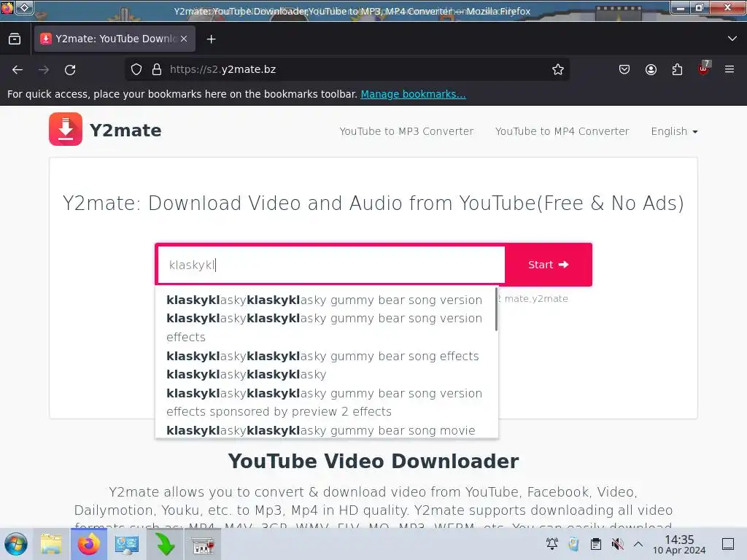The image size is (747, 560).
Task: Open the clipboard tray icon
Action: [595, 544]
